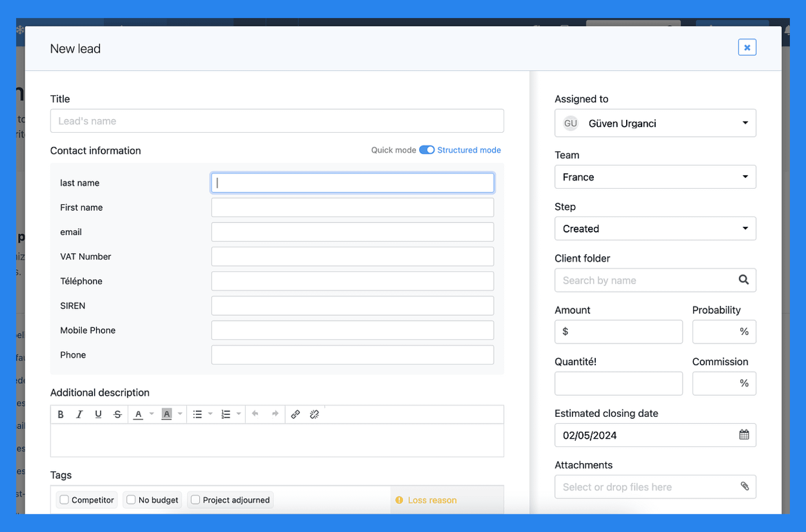
Task: Click the Structured mode label
Action: coord(469,150)
